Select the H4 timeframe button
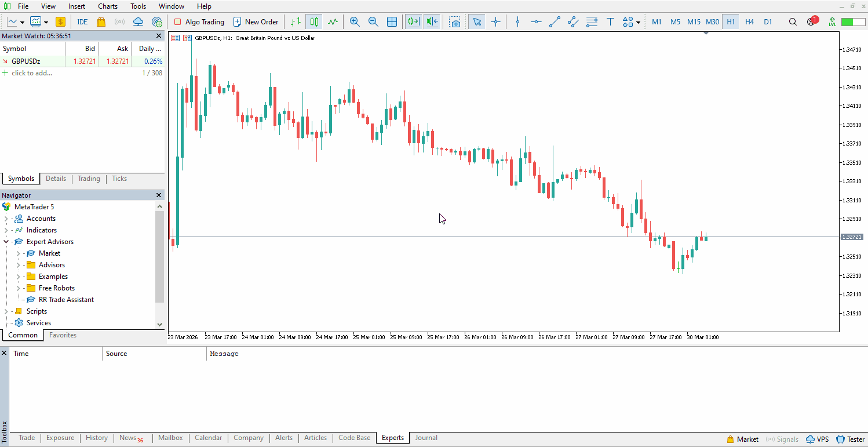 (x=749, y=22)
